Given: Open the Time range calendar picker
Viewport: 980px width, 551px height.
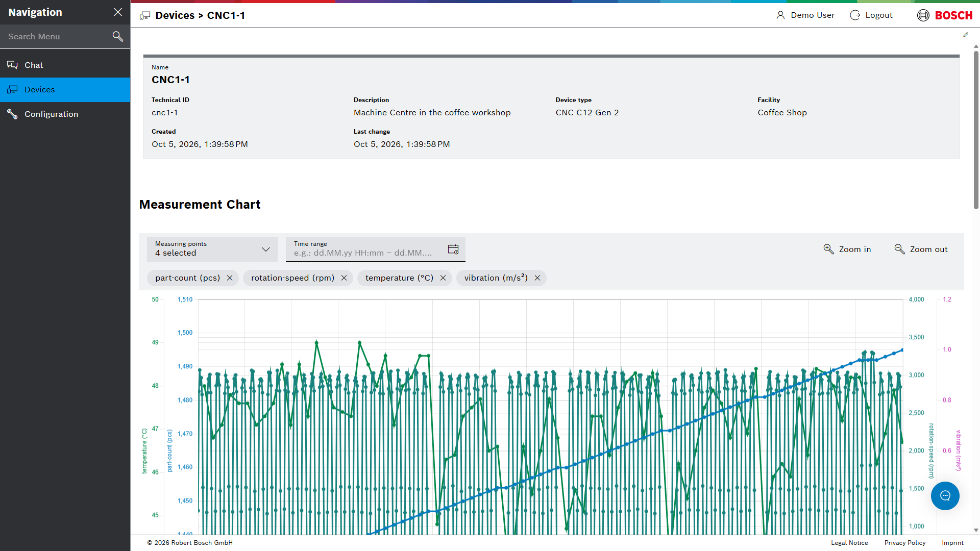Looking at the screenshot, I should point(453,249).
